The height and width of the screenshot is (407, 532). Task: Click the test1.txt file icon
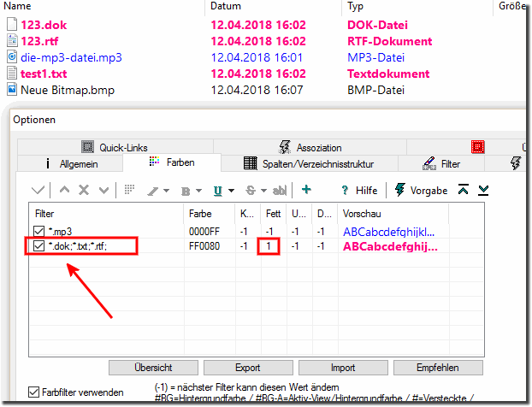[12, 74]
